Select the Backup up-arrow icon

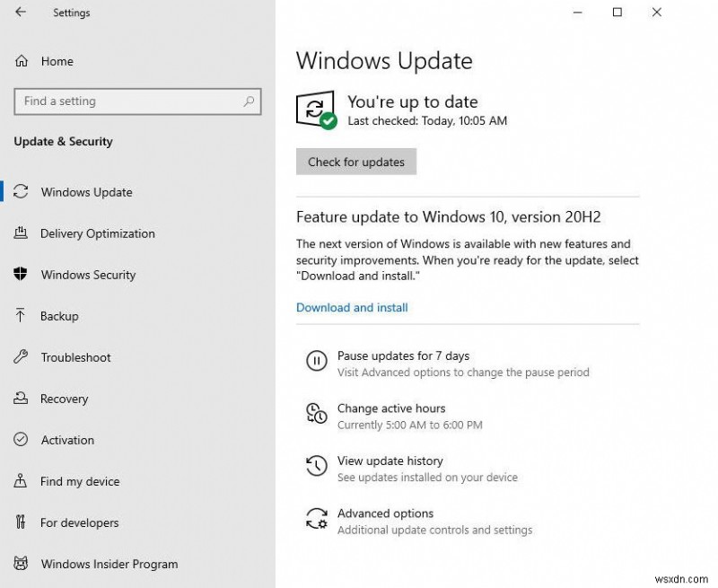tap(20, 316)
